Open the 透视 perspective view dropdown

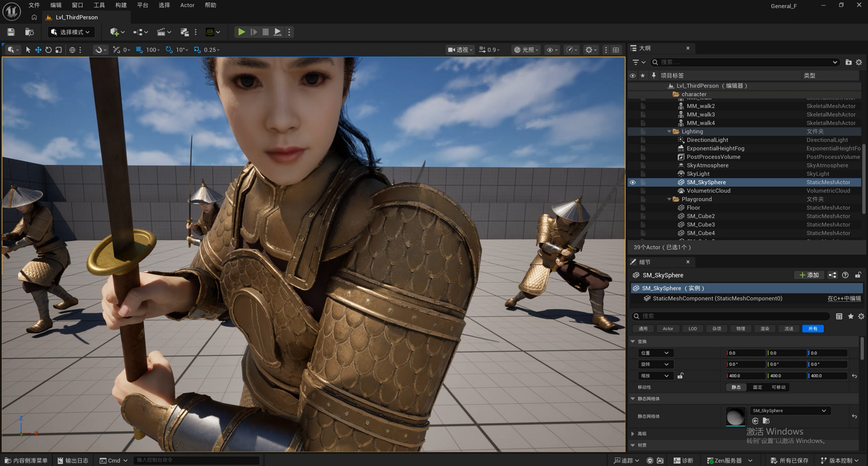(x=461, y=50)
